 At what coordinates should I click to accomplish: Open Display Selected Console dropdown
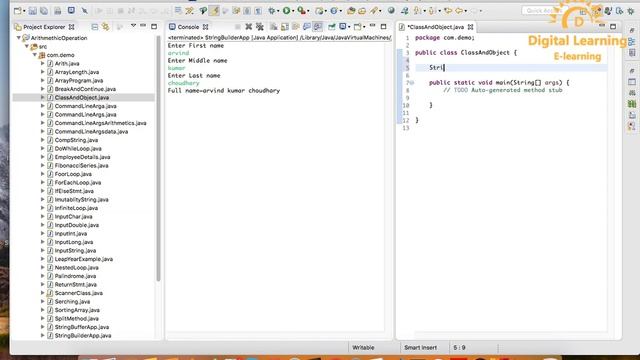click(349, 27)
